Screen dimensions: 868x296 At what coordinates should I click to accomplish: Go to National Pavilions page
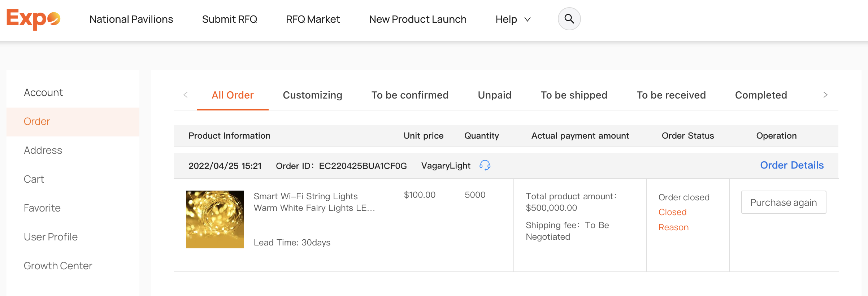131,19
